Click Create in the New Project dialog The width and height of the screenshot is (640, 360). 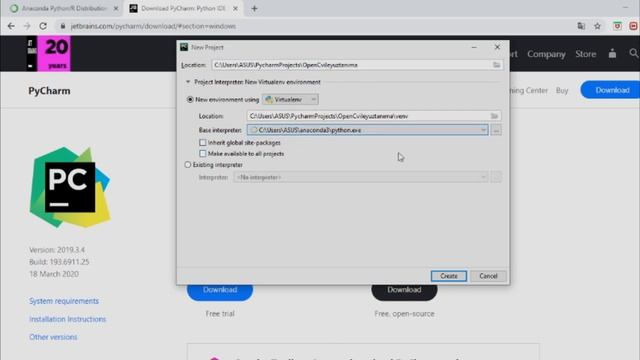coord(449,276)
